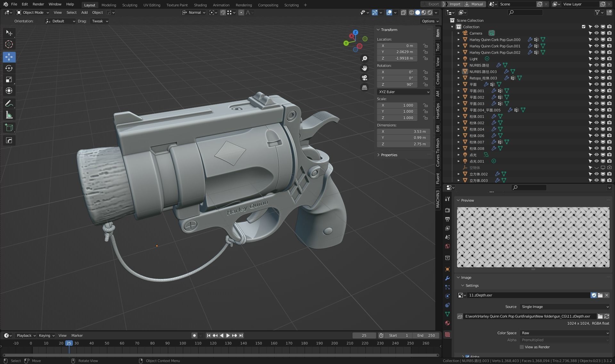Activate the Move tool
This screenshot has height=364, width=615.
pos(9,57)
